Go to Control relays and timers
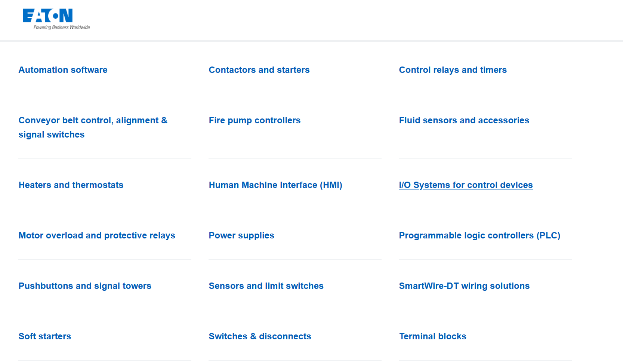Viewport: 623px width, 364px height. point(453,70)
